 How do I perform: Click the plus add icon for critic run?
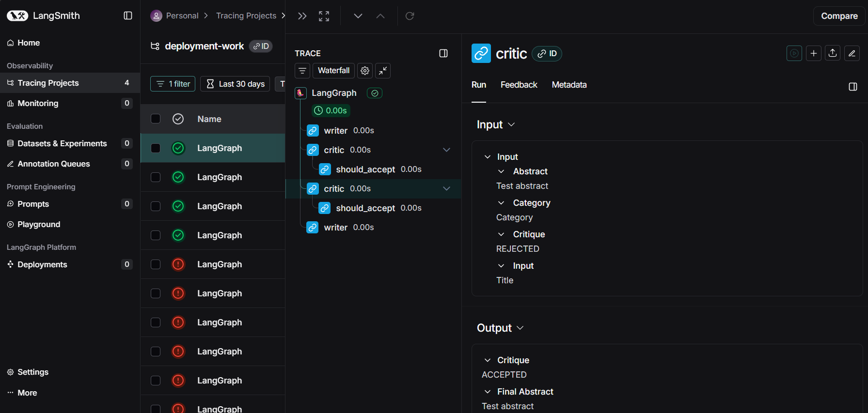[x=814, y=53]
